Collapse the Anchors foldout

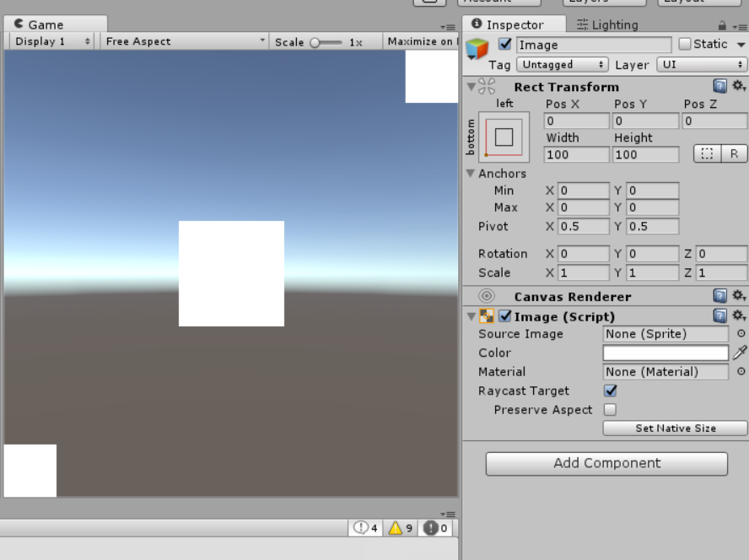click(471, 173)
